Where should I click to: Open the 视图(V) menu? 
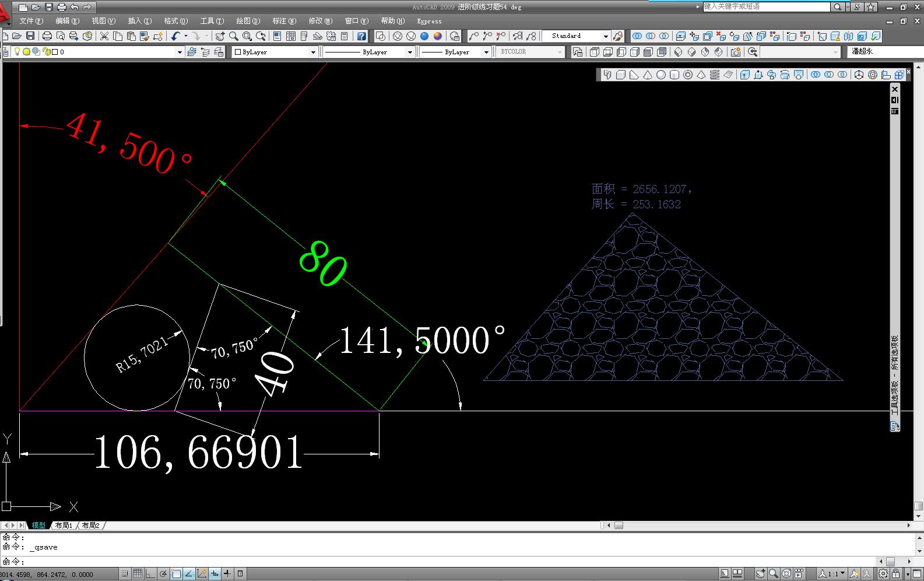click(104, 21)
